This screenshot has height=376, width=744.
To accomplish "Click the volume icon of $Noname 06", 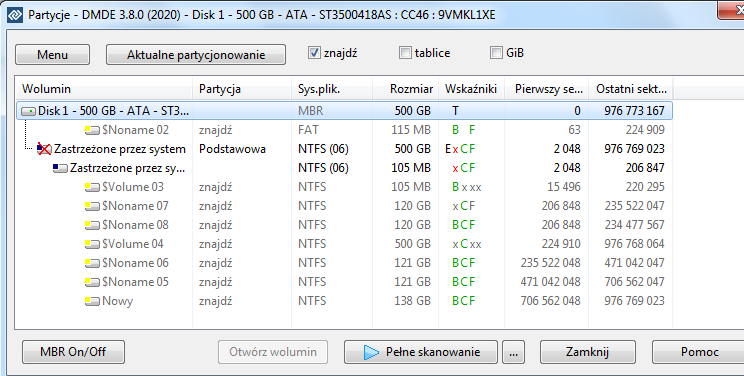I will (x=93, y=263).
